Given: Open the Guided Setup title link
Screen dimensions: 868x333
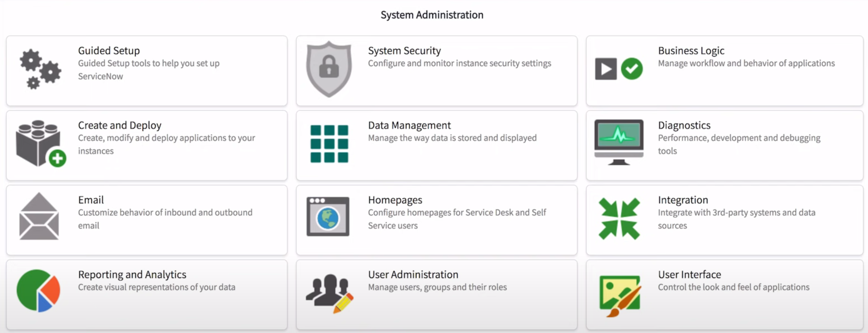Looking at the screenshot, I should (109, 51).
